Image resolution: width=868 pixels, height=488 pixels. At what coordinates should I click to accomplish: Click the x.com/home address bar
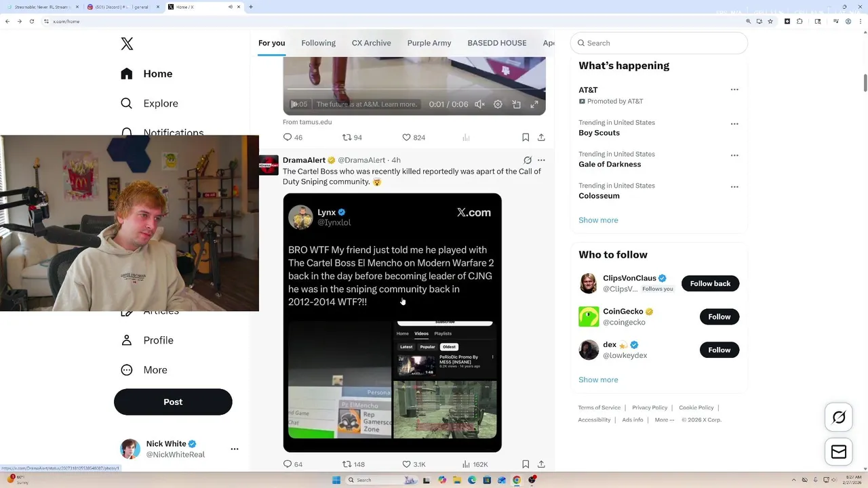393,21
